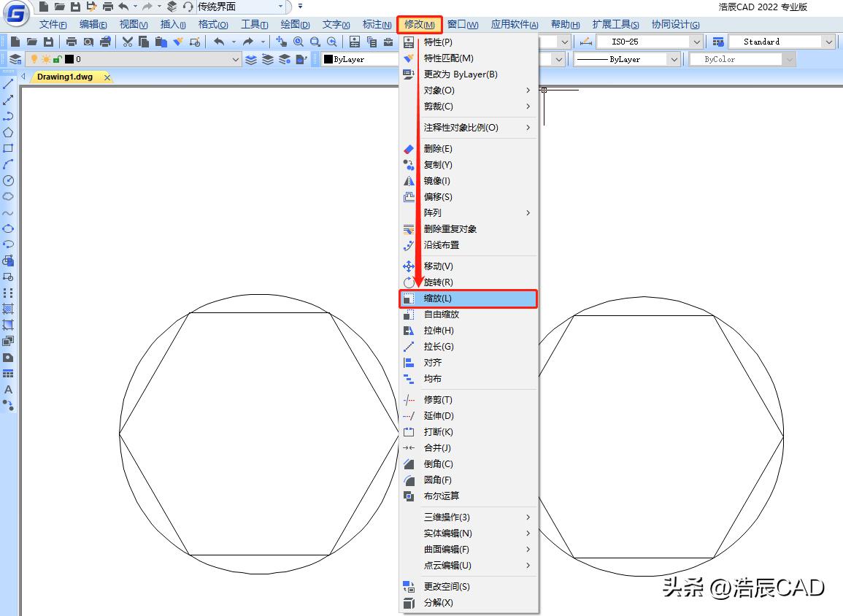Toggle the layer on/off lightbulb icon
Viewport: 843px width, 616px height.
tap(33, 59)
